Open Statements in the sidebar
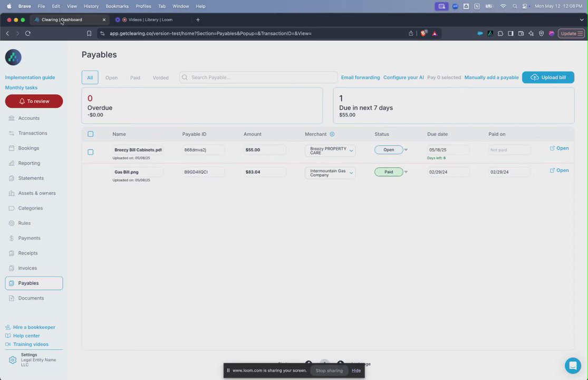 click(x=31, y=178)
